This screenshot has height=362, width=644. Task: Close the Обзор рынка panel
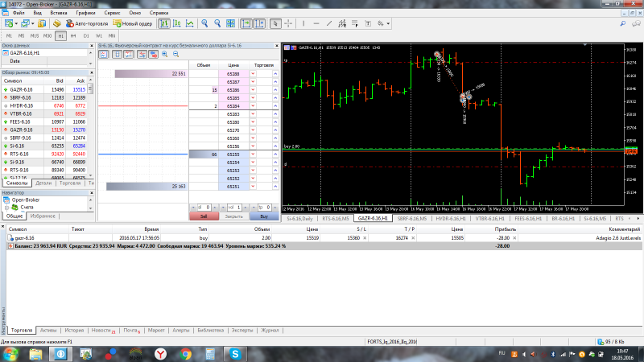[91, 72]
